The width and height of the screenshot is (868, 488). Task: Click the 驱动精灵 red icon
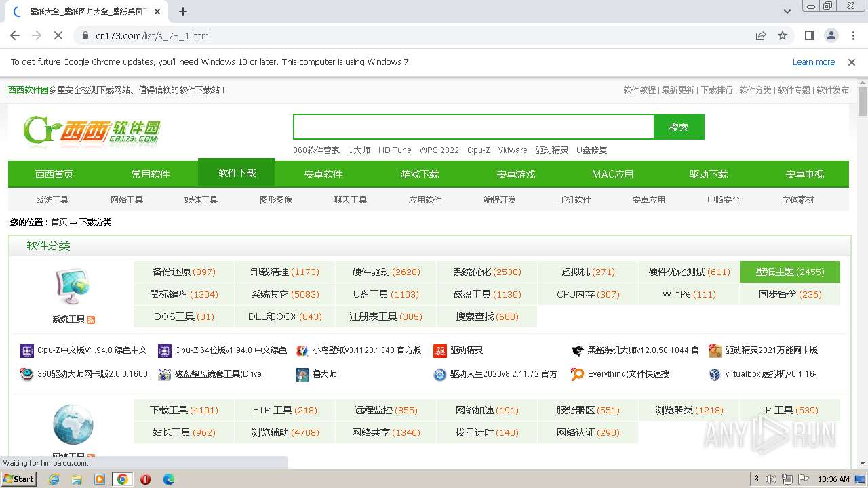(440, 350)
